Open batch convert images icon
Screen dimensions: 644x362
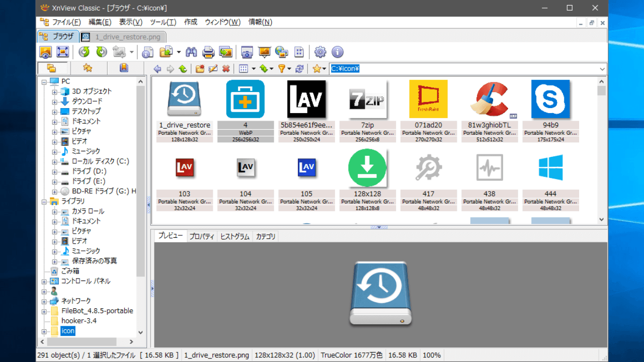(226, 52)
